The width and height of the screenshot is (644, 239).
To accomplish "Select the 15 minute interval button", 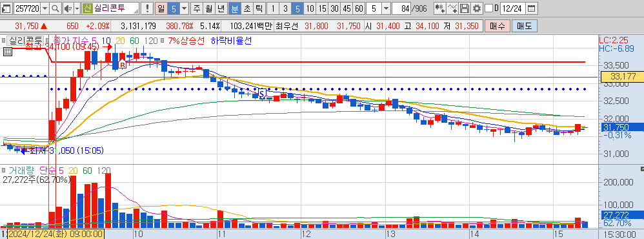I will [323, 8].
